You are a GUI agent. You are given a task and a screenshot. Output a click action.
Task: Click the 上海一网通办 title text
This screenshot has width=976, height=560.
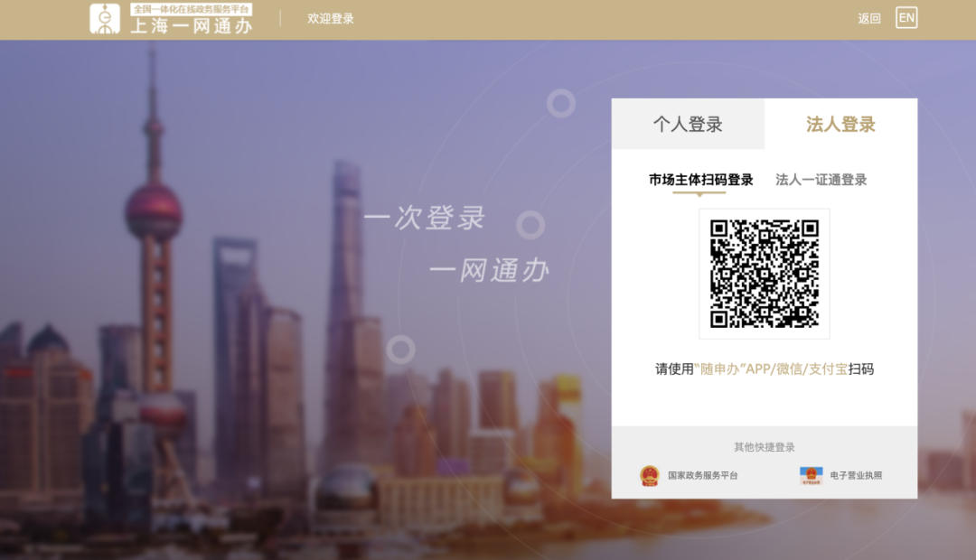tap(191, 26)
